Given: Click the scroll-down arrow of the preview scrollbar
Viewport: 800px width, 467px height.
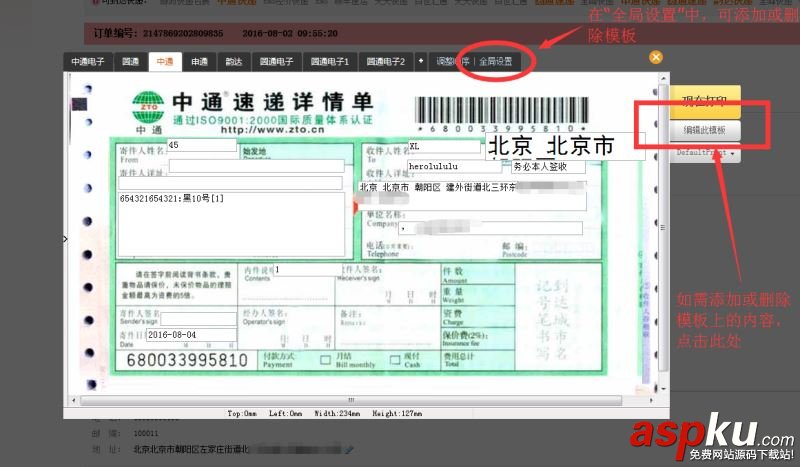Looking at the screenshot, I should coord(663,389).
